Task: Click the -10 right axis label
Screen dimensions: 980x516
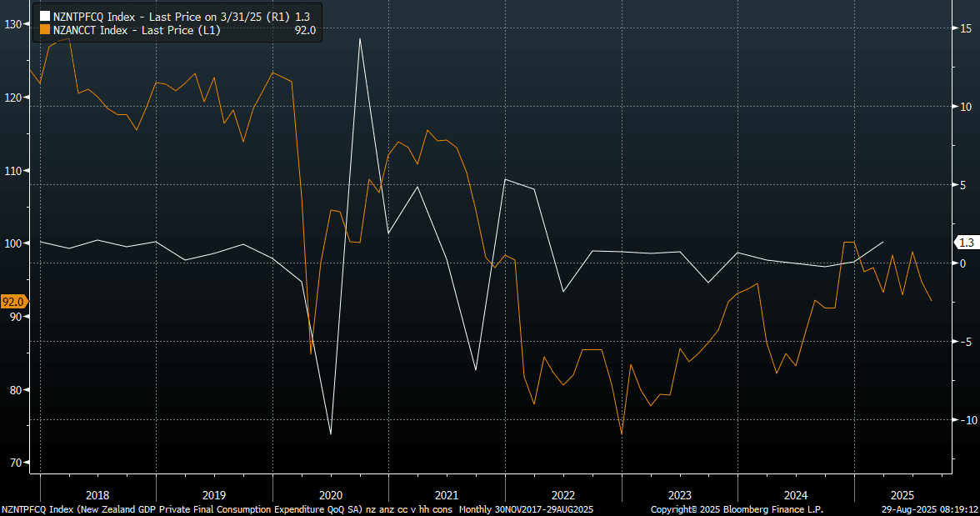Action: [967, 420]
